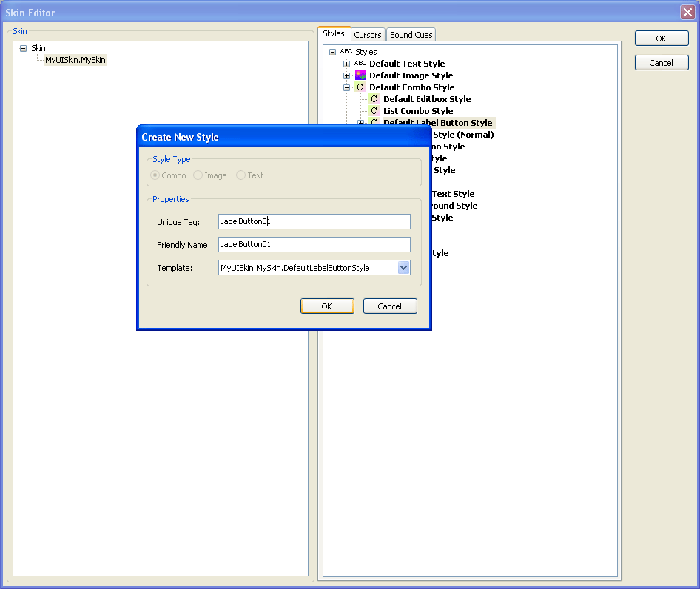The image size is (700, 589).
Task: Expand the Default Image Style node
Action: click(x=346, y=75)
